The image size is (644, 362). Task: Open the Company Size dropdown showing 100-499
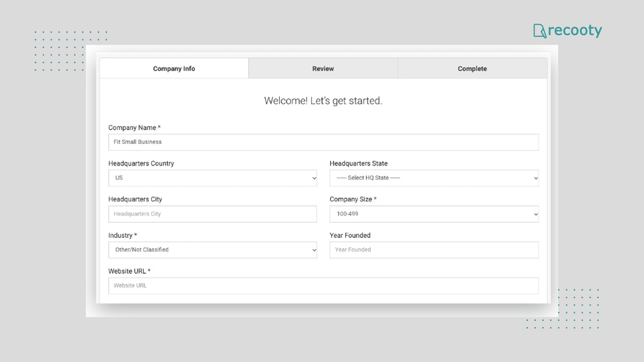pyautogui.click(x=434, y=214)
